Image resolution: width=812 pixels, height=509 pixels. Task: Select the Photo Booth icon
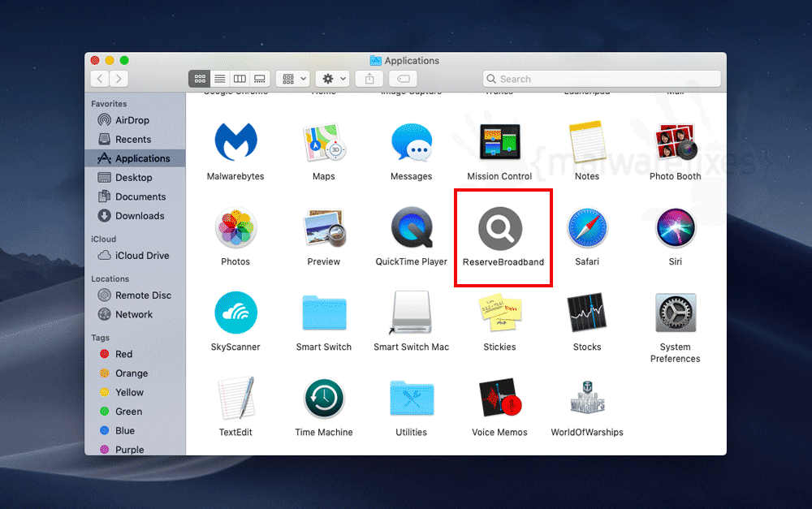click(676, 142)
